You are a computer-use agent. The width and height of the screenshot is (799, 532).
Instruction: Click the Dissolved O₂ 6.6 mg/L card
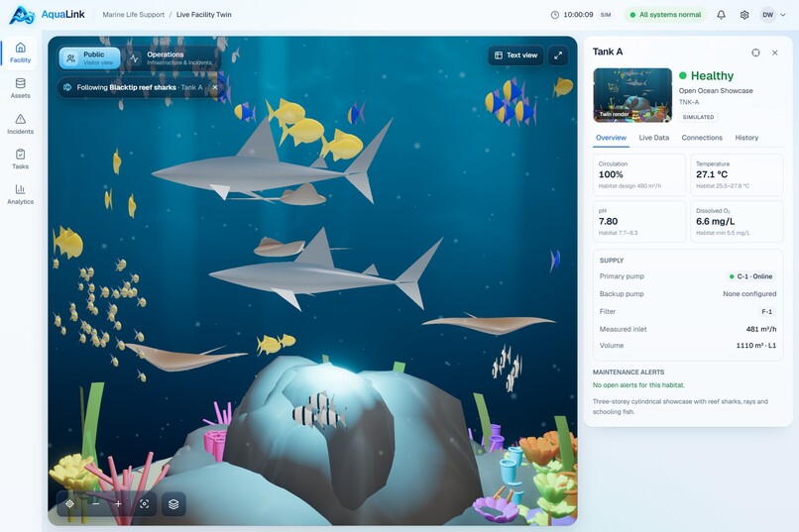pos(737,222)
